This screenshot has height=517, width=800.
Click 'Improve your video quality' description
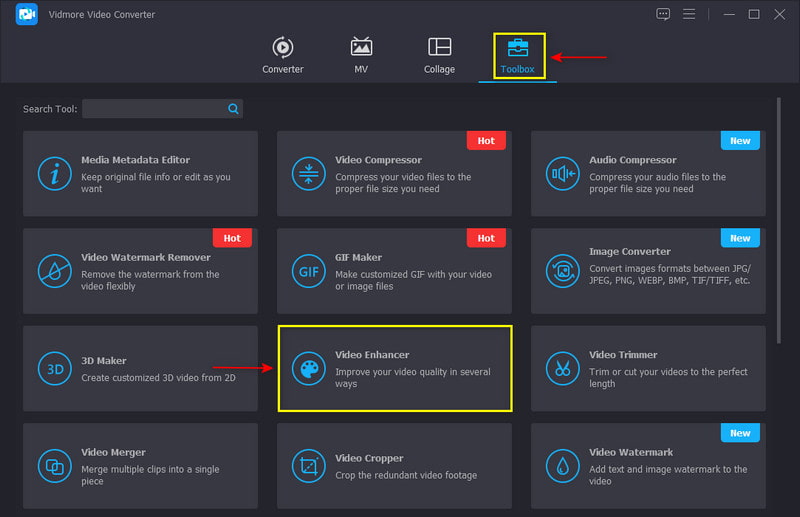pyautogui.click(x=413, y=378)
